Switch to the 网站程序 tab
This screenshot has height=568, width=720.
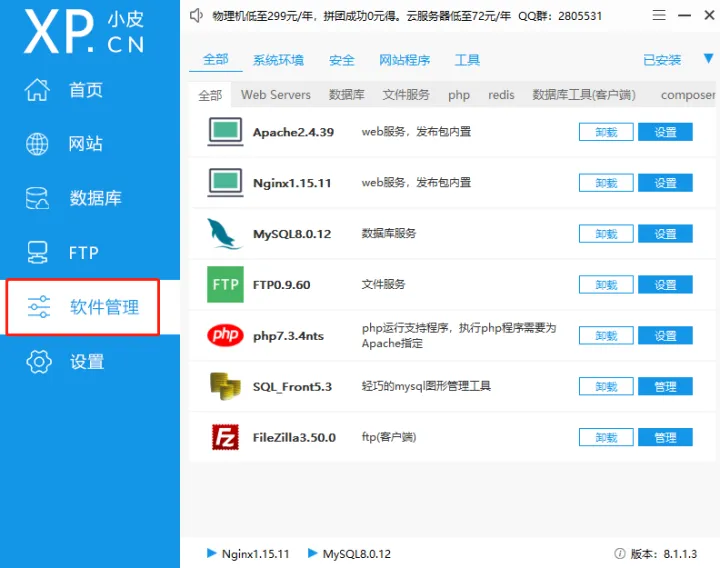(405, 60)
